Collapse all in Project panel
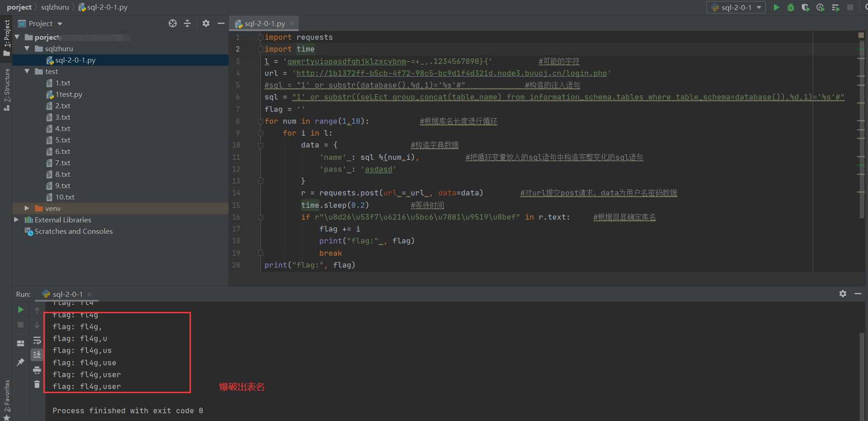The image size is (868, 421). click(187, 23)
